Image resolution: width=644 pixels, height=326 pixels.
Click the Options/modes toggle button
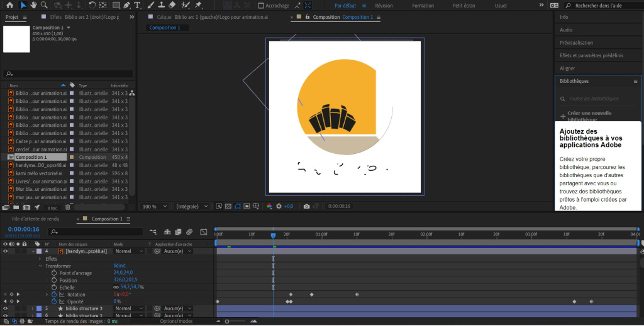coord(176,321)
